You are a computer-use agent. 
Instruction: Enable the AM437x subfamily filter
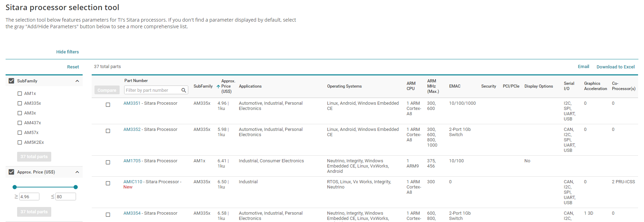(20, 123)
